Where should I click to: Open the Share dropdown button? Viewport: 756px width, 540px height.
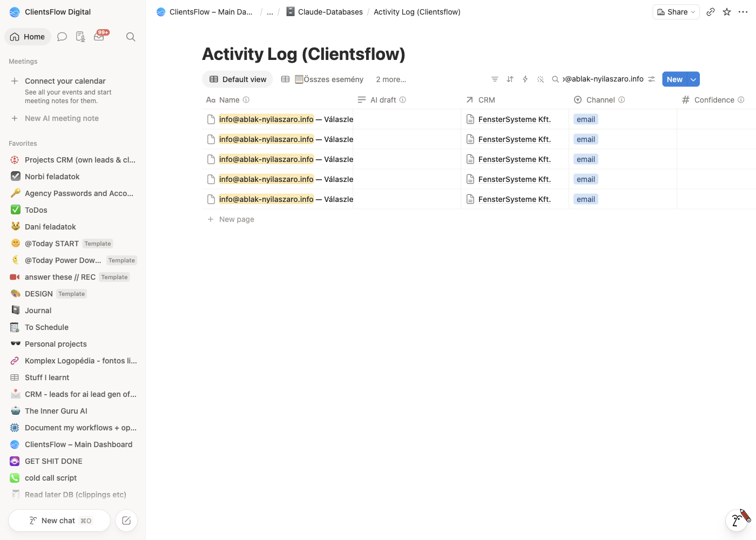coord(676,12)
